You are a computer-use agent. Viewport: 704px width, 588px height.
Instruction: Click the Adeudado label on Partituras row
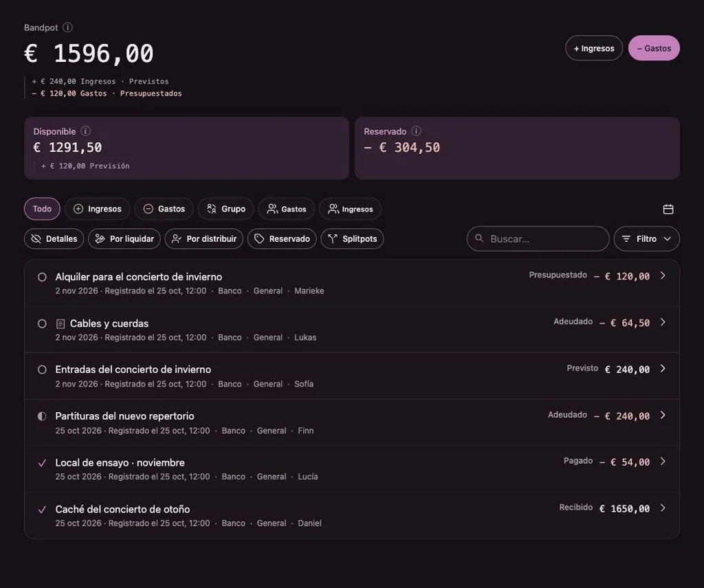click(567, 415)
